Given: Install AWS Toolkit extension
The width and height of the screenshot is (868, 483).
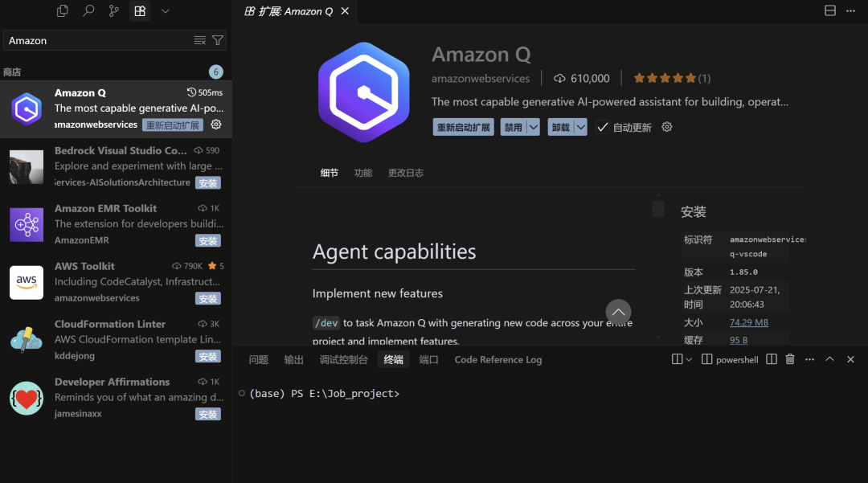Looking at the screenshot, I should pyautogui.click(x=208, y=299).
